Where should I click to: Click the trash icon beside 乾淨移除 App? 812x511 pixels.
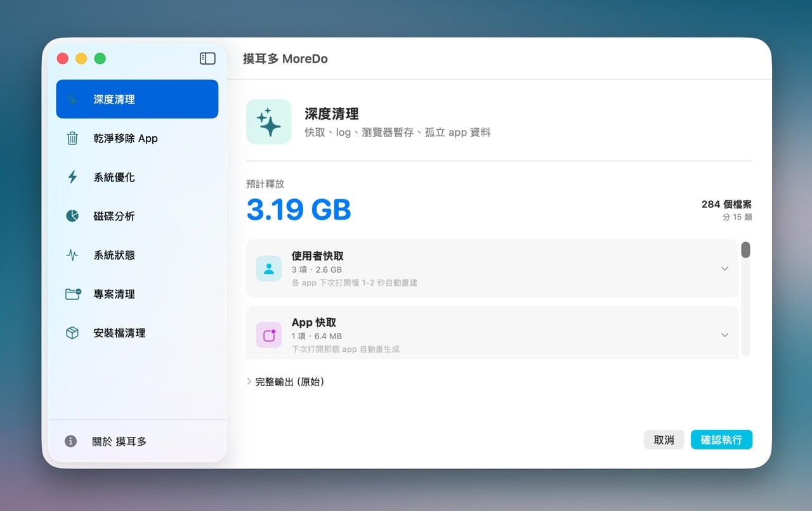72,138
